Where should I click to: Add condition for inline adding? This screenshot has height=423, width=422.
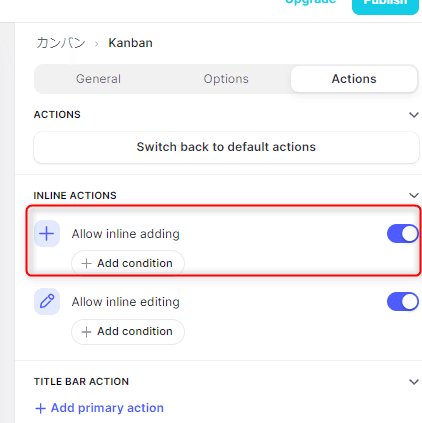coord(128,263)
